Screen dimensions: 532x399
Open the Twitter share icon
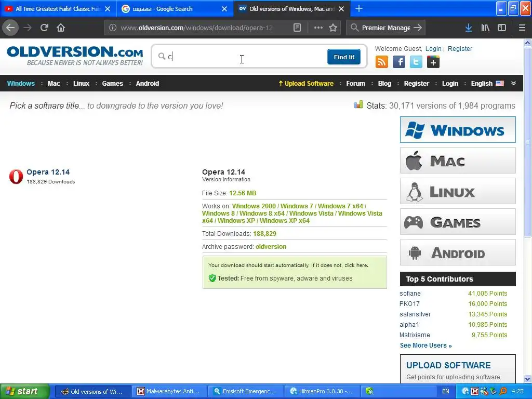(x=416, y=62)
